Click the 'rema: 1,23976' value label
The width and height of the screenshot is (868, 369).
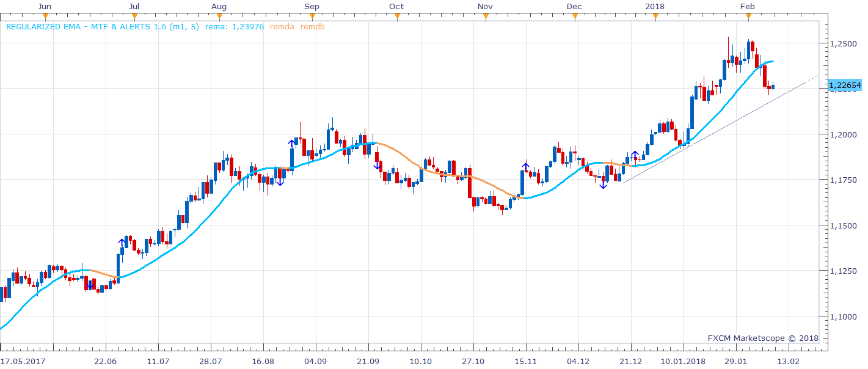click(x=234, y=27)
